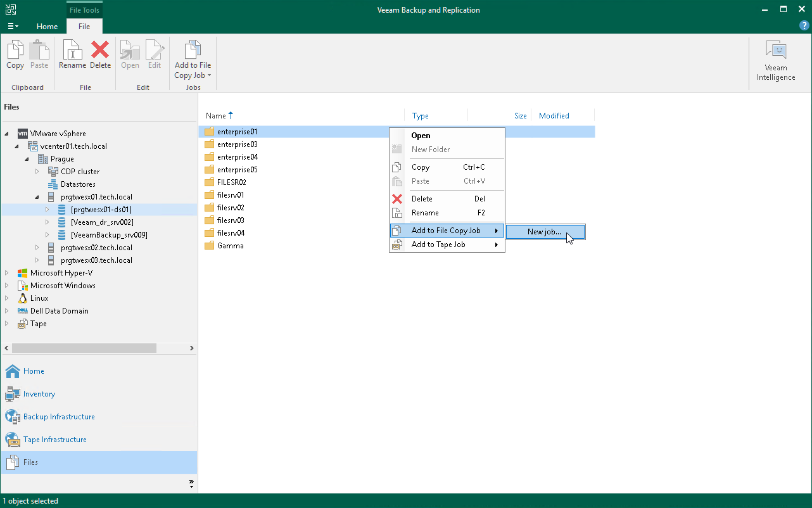The height and width of the screenshot is (508, 812).
Task: Click the Datastores icon in tree
Action: click(53, 184)
